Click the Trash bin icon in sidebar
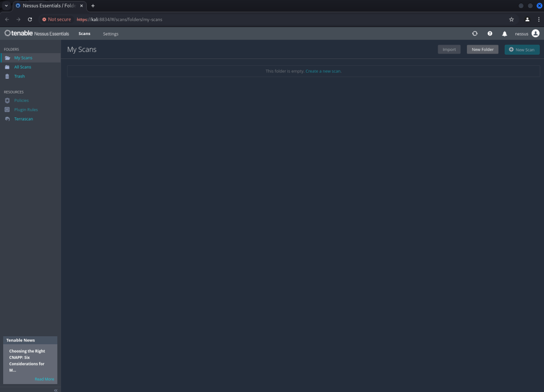 [x=7, y=76]
